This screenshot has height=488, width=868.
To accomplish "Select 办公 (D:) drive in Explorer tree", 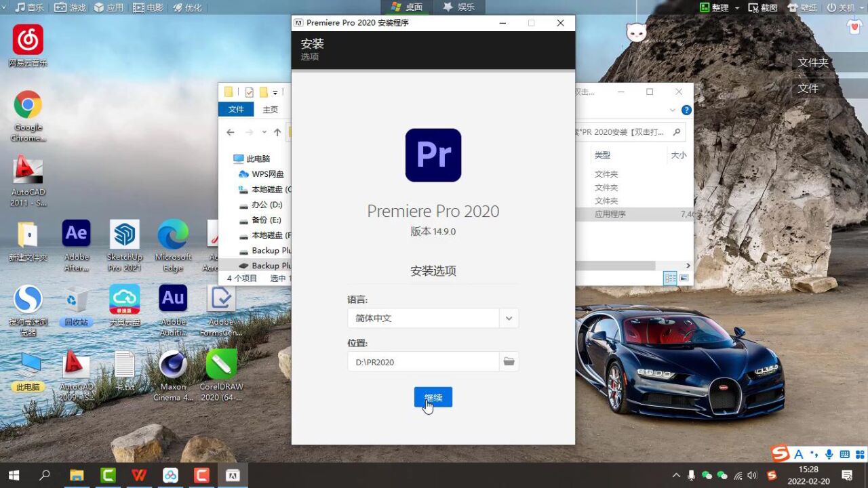I will coord(261,204).
